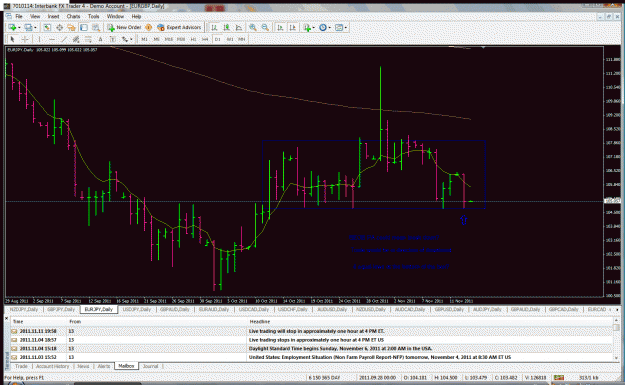Open the Navigator panel icon
Image resolution: width=625 pixels, height=385 pixels.
(x=71, y=27)
